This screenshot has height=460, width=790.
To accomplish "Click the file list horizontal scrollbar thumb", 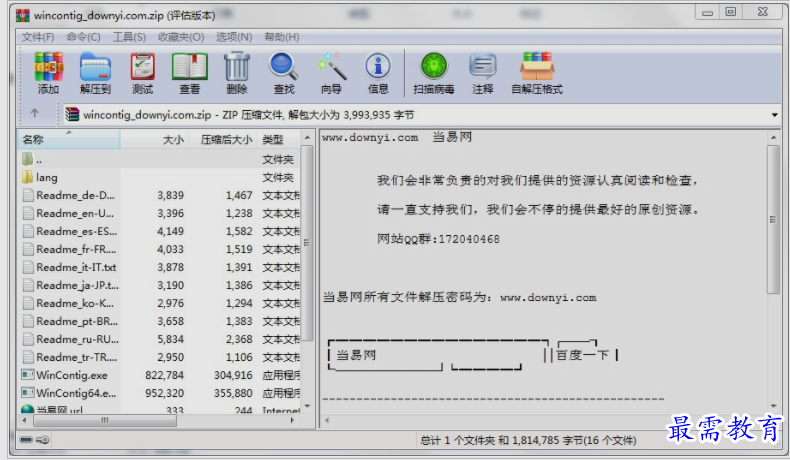I will click(x=105, y=420).
